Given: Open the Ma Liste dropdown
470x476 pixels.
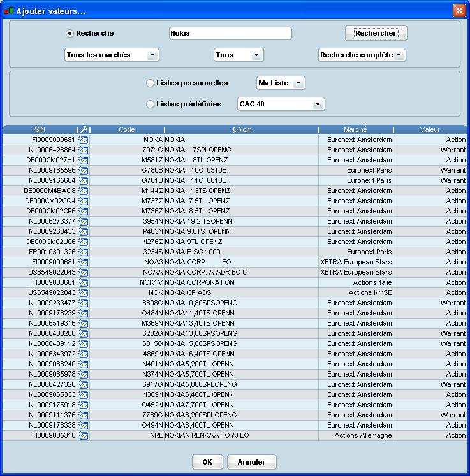Looking at the screenshot, I should click(x=281, y=83).
